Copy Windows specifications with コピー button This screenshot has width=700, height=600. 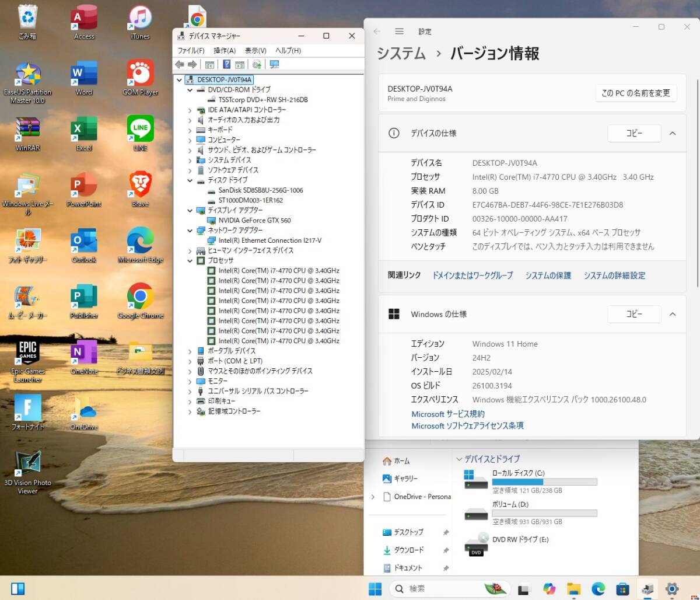tap(634, 314)
